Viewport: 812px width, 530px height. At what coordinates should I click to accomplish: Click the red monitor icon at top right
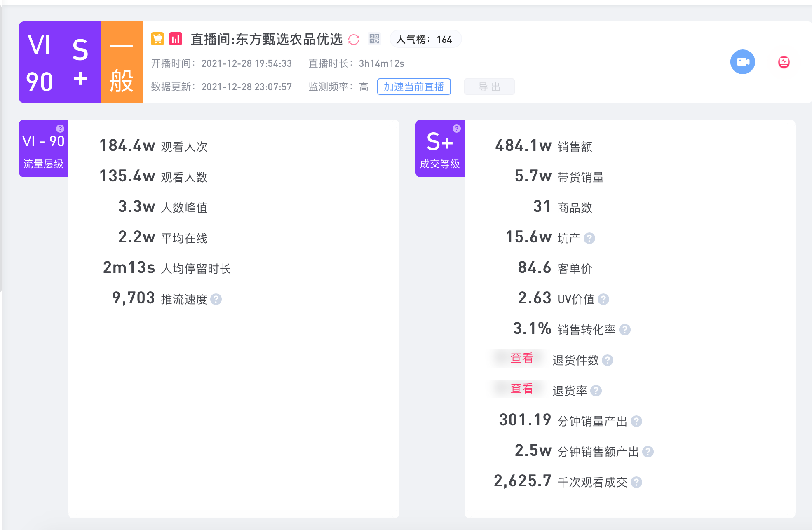(x=784, y=62)
